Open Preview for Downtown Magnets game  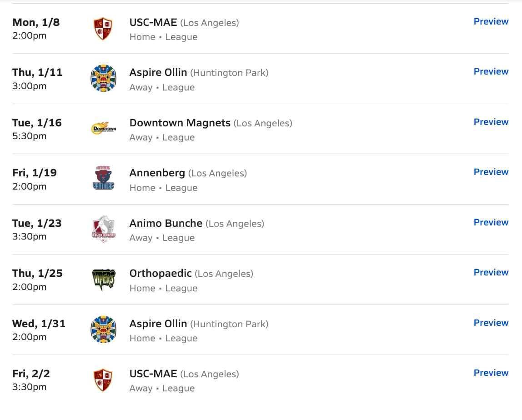(491, 122)
